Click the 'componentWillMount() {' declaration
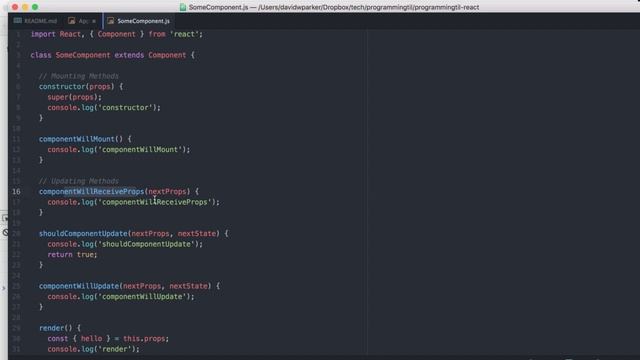Viewport: 640px width, 360px height. (x=85, y=139)
